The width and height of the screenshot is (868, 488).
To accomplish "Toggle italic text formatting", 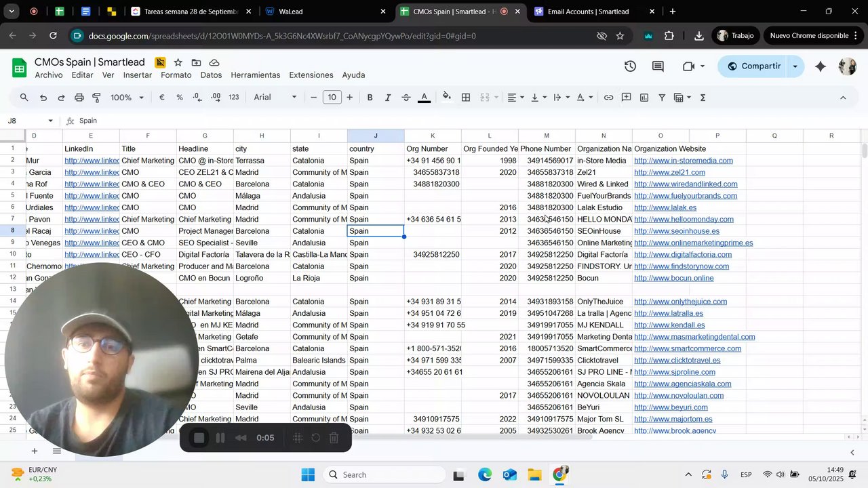I will click(388, 98).
